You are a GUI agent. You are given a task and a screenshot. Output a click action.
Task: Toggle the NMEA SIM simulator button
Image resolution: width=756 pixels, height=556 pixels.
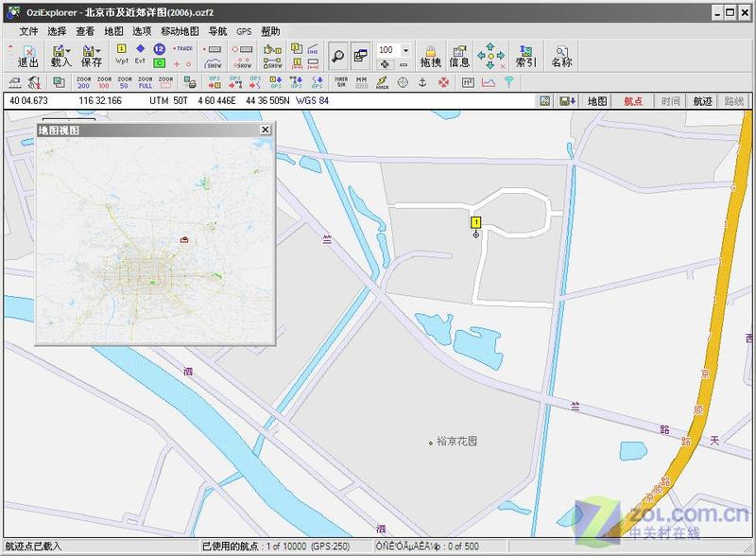pos(341,82)
